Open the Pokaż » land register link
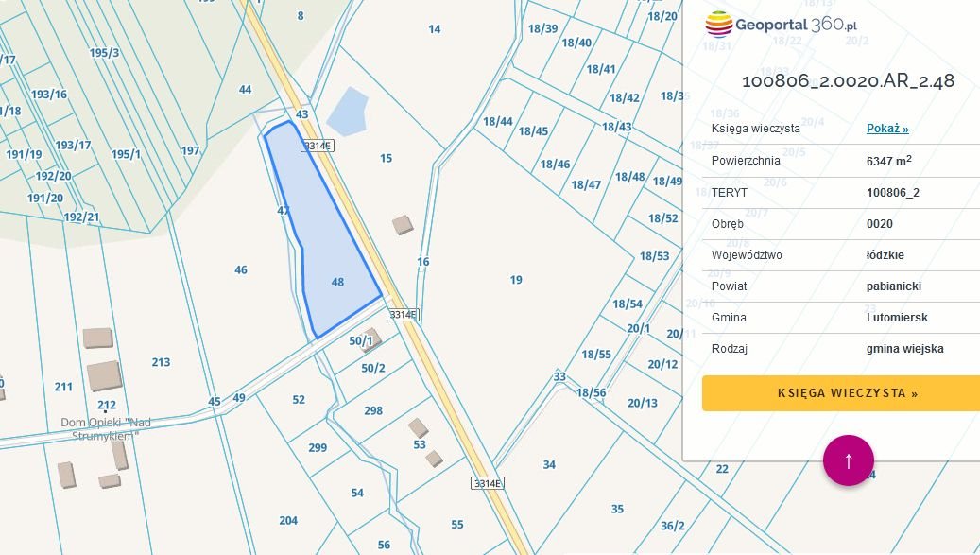Screen dimensions: 980x555 [885, 128]
